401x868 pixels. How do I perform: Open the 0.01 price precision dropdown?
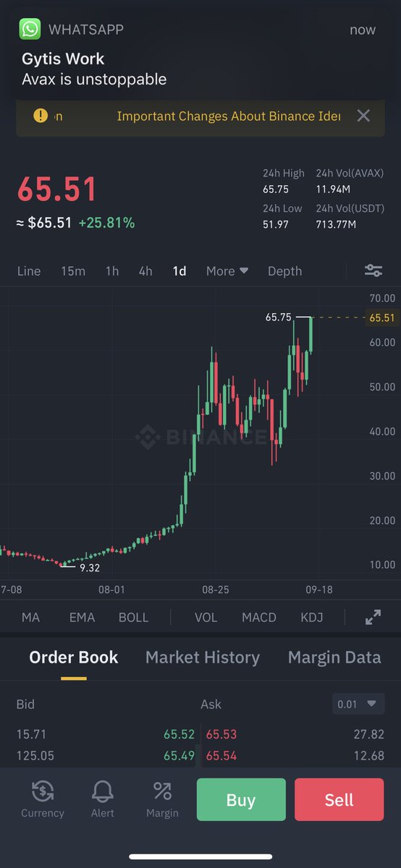(x=358, y=703)
